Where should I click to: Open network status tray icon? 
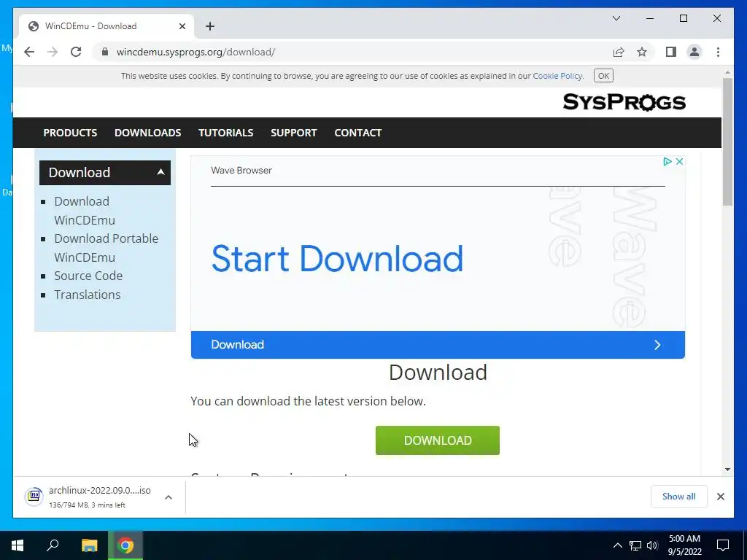pos(635,545)
